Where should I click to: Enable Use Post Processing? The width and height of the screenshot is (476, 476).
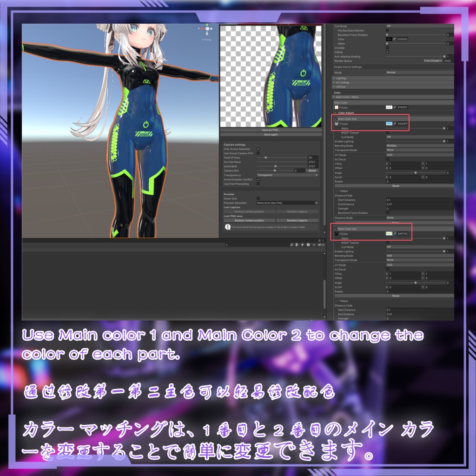pyautogui.click(x=258, y=184)
